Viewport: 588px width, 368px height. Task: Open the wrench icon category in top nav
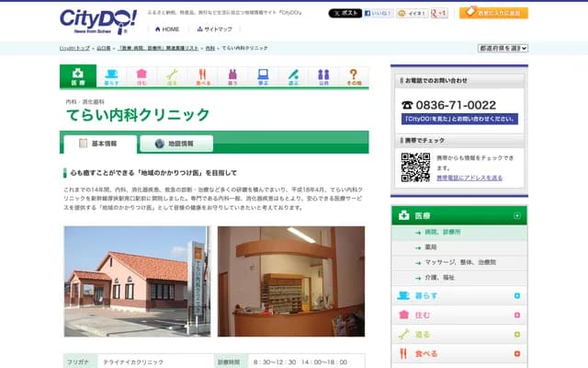click(x=172, y=77)
